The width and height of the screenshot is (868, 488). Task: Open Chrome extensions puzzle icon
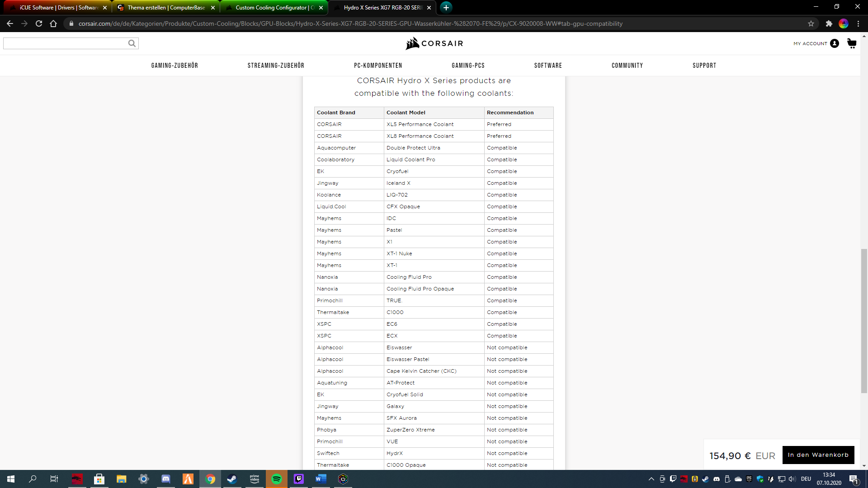tap(829, 23)
